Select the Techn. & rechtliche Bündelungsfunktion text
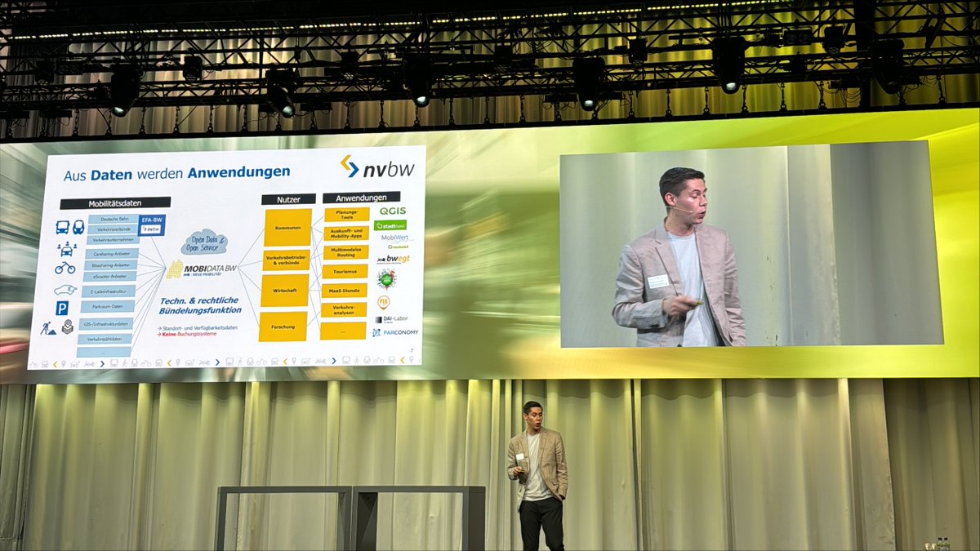Screen dimensions: 980x551 (x=200, y=304)
